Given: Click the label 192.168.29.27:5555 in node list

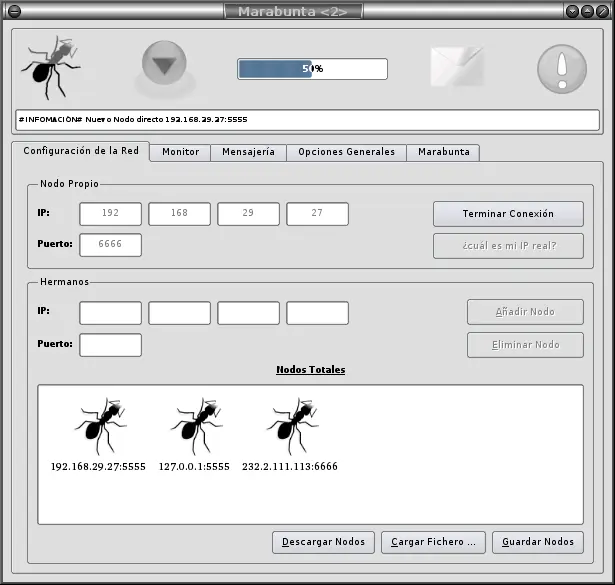Looking at the screenshot, I should pyautogui.click(x=98, y=467).
